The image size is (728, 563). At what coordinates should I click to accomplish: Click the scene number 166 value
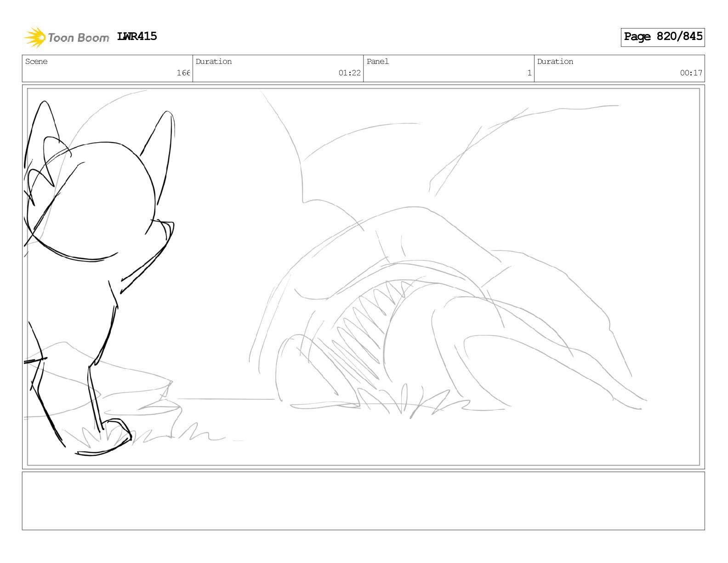[x=183, y=73]
